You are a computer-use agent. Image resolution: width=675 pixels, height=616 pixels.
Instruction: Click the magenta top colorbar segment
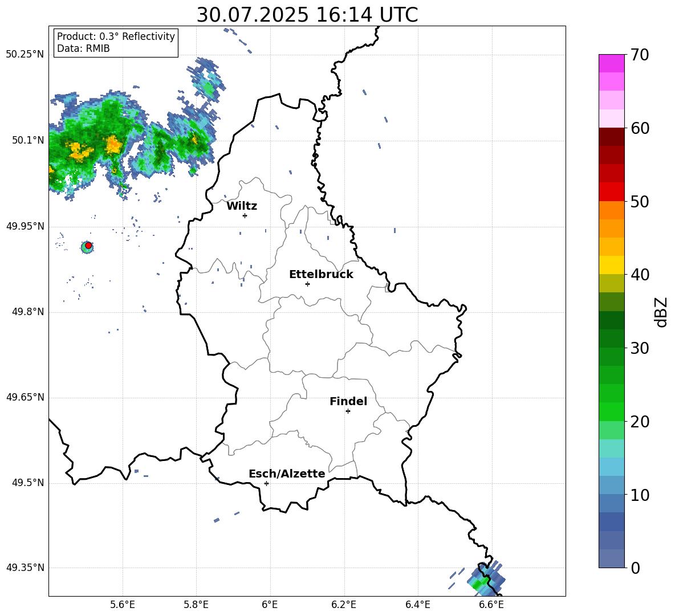611,63
